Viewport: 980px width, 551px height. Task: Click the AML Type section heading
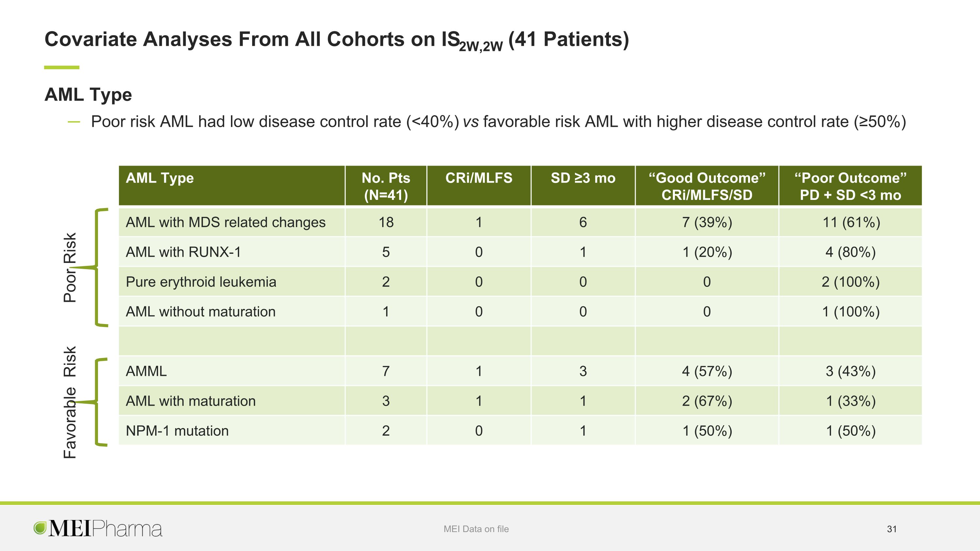coord(88,95)
